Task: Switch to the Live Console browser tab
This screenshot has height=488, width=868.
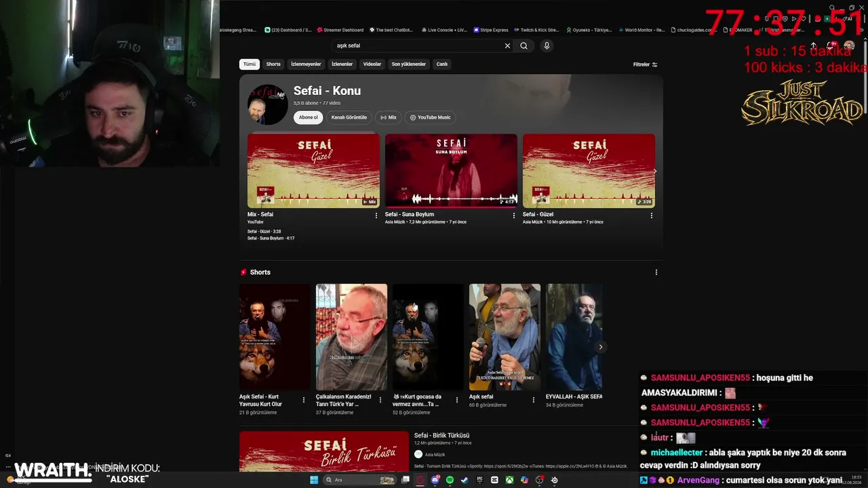Action: 444,30
